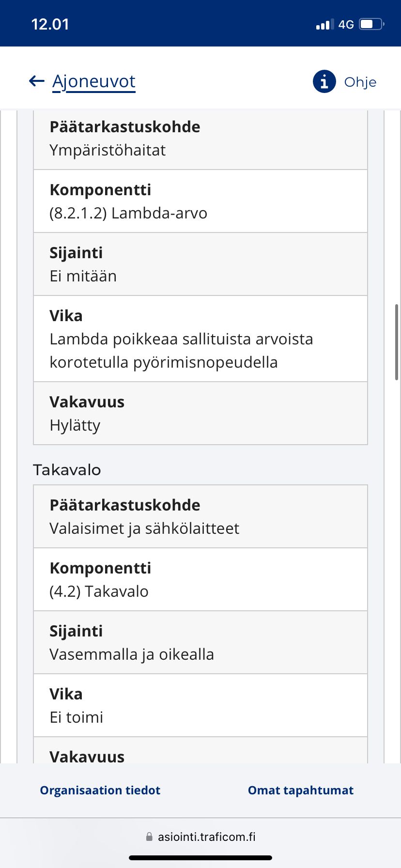Tap the asiointi.traficom.fi address bar

[200, 837]
